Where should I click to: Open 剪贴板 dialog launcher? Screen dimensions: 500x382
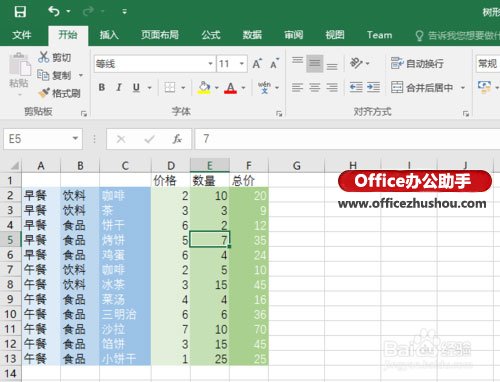[x=84, y=114]
